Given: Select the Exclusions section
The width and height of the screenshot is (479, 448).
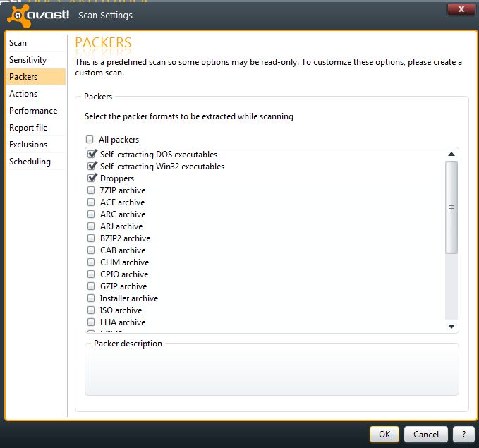Looking at the screenshot, I should pyautogui.click(x=28, y=145).
